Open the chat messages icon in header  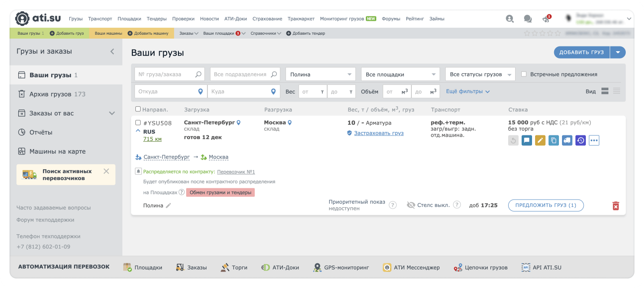528,19
